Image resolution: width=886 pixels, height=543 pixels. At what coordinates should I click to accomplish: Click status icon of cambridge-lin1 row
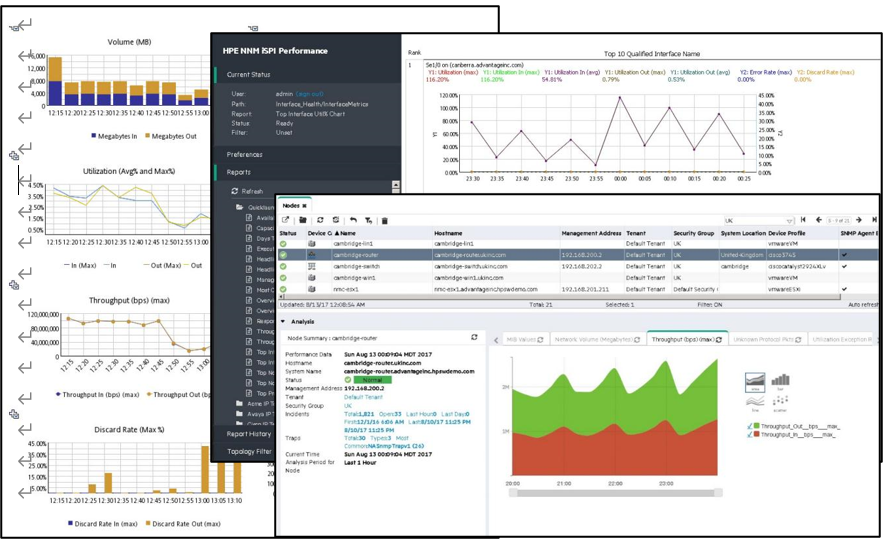(x=283, y=244)
